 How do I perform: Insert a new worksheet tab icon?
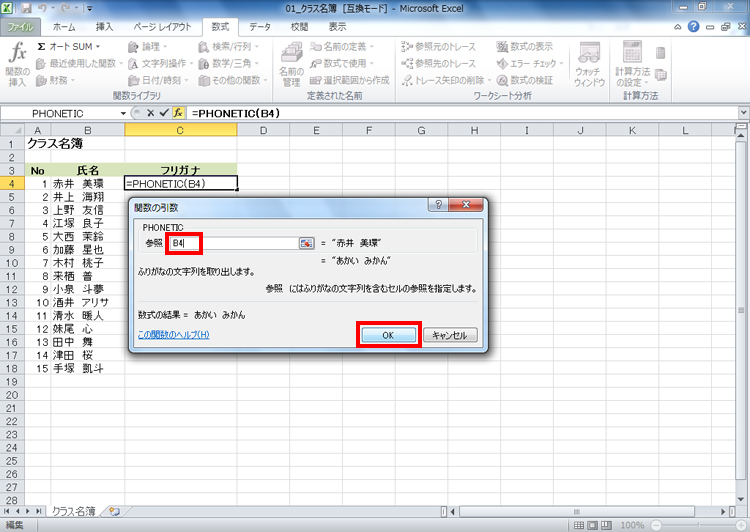(x=114, y=511)
